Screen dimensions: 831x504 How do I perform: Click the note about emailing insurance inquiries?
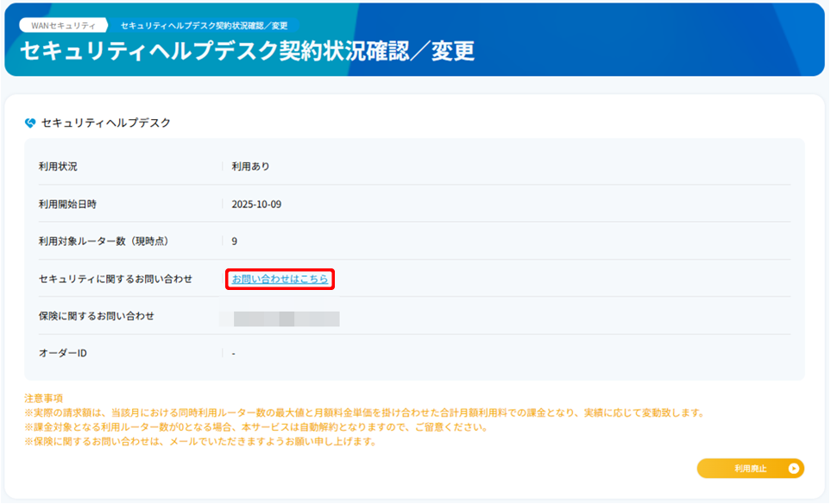[202, 442]
